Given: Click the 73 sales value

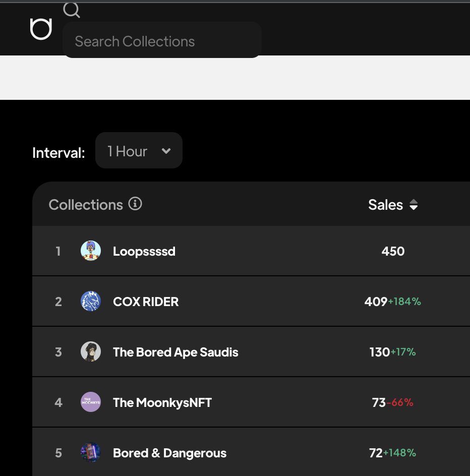Looking at the screenshot, I should point(379,402).
